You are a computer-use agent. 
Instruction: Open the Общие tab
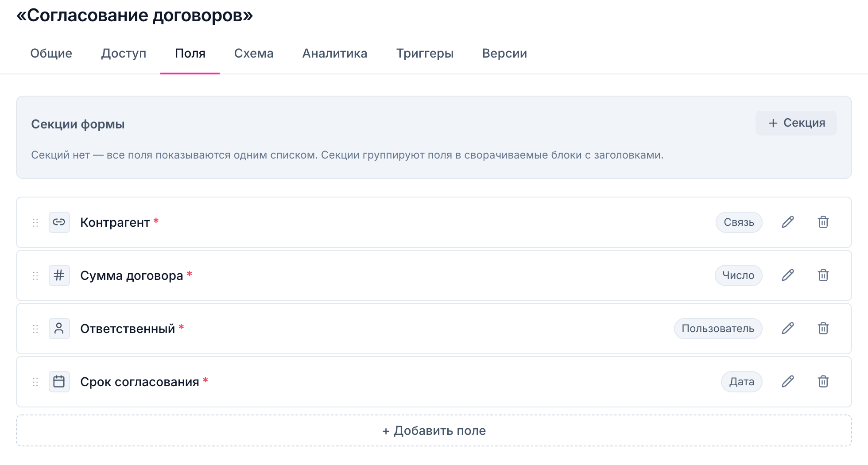point(51,54)
